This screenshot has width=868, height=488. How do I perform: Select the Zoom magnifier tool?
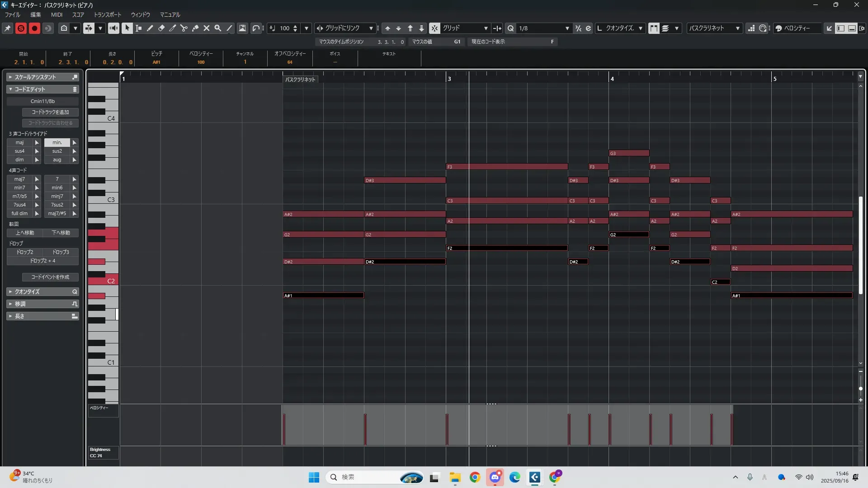click(218, 28)
